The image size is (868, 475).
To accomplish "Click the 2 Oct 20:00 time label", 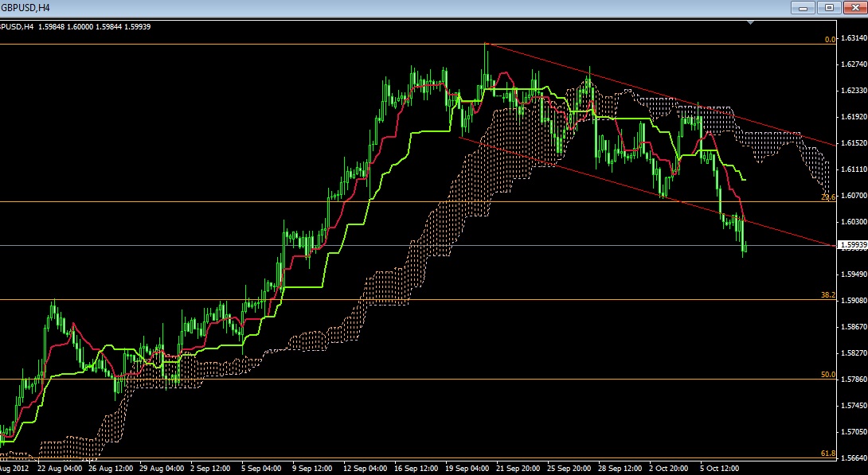I will click(669, 469).
